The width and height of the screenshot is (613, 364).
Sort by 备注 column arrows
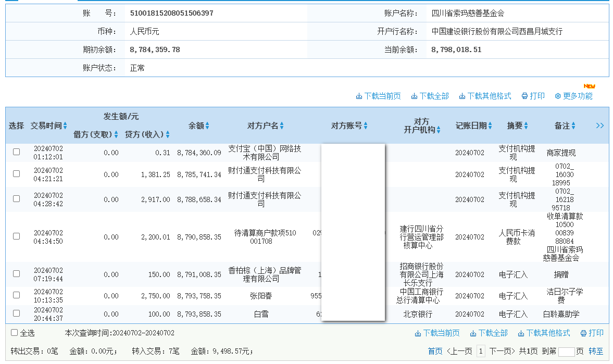click(x=573, y=125)
